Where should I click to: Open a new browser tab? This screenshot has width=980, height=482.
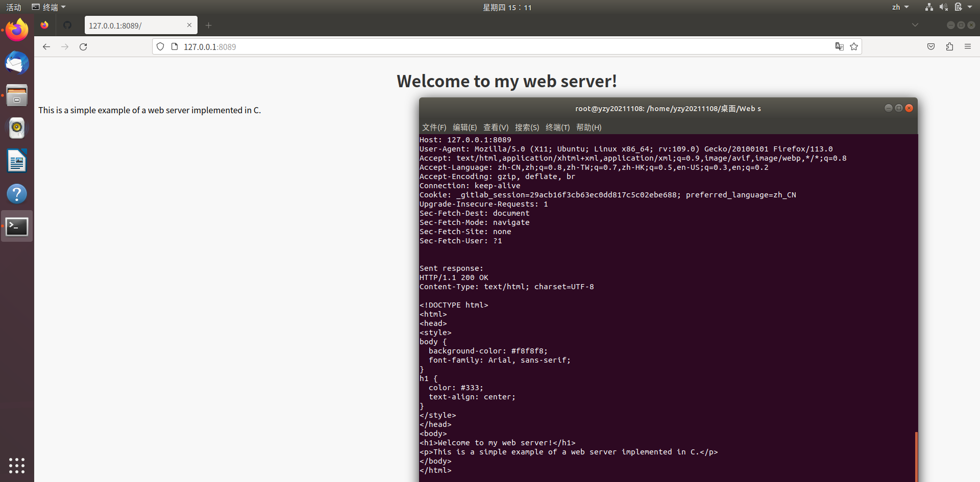(x=208, y=25)
